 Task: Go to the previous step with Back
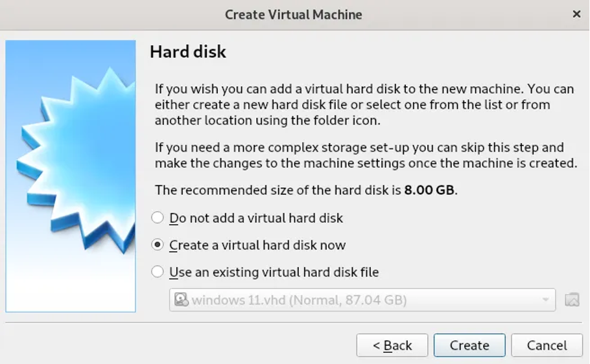tap(392, 345)
